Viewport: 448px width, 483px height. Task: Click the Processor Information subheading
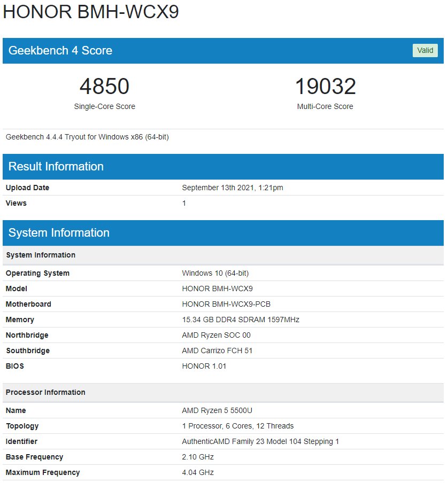pos(223,392)
